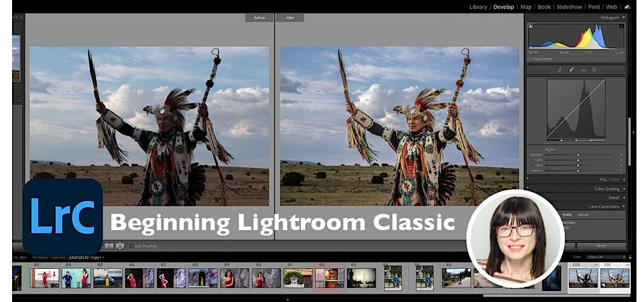Select the Manual lens corrections tab
The height and width of the screenshot is (302, 644).
[x=583, y=214]
